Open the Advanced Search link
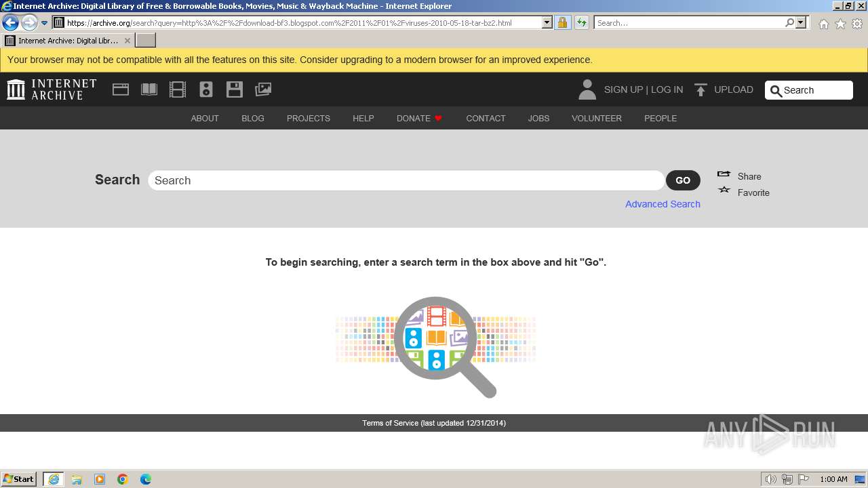868x488 pixels. (x=663, y=204)
